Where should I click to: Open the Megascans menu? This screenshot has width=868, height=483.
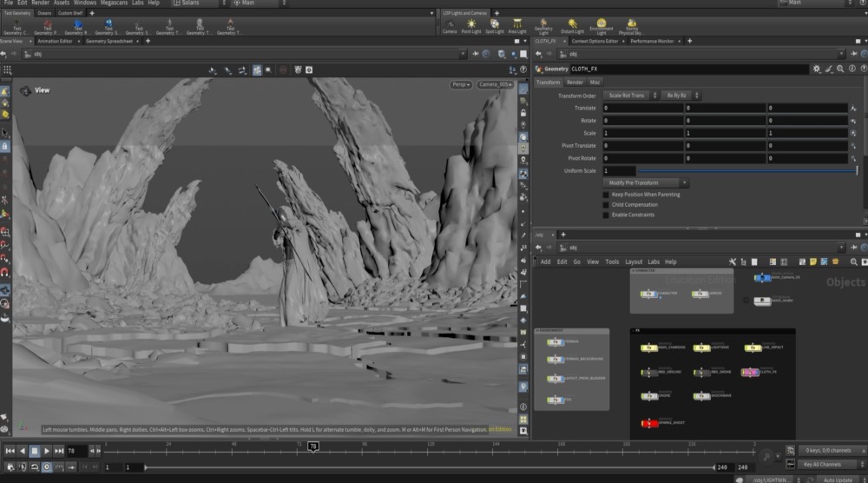coord(114,3)
